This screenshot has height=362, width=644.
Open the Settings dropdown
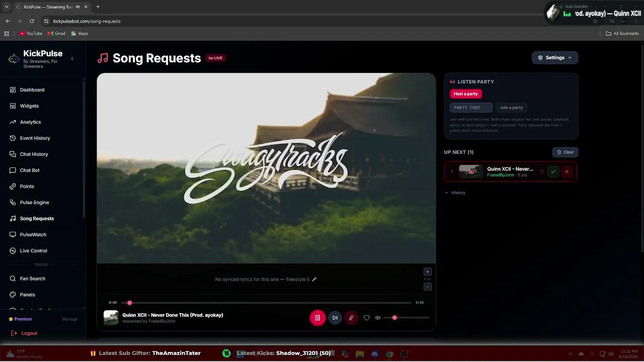coord(555,58)
